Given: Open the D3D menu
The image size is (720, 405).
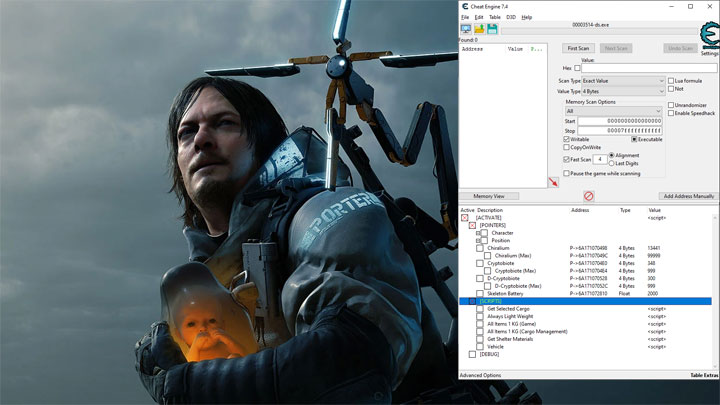Looking at the screenshot, I should coord(511,17).
